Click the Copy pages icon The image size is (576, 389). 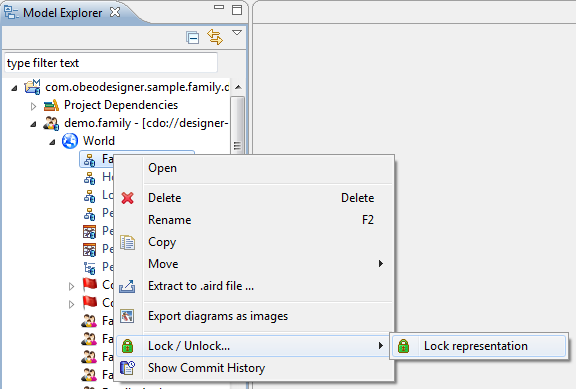tap(127, 242)
